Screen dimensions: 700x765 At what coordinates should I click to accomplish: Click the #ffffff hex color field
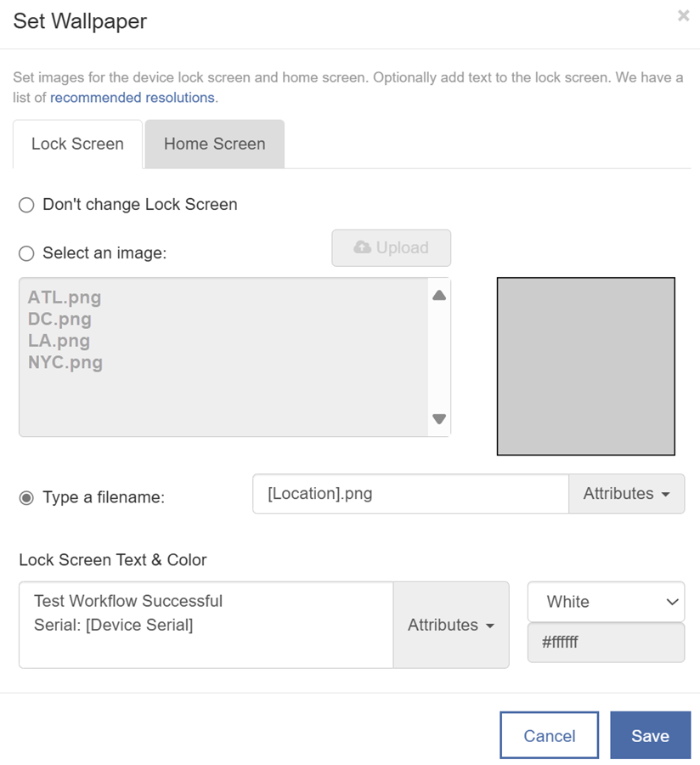[606, 643]
